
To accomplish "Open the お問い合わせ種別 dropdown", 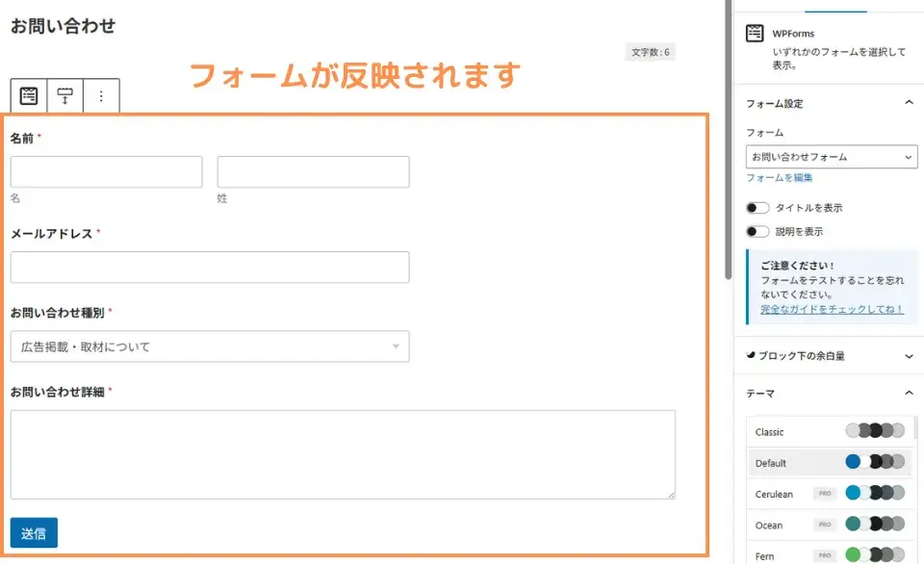I will 210,346.
